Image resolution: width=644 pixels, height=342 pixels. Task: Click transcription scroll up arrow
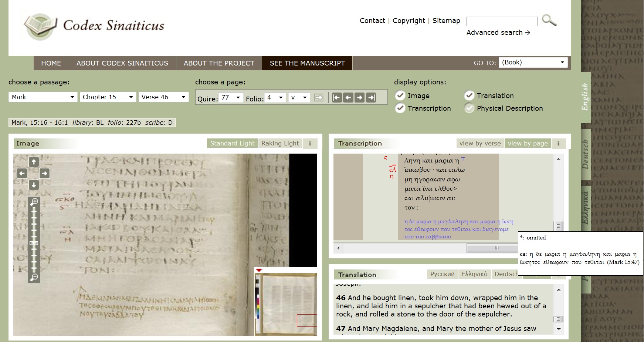[558, 159]
